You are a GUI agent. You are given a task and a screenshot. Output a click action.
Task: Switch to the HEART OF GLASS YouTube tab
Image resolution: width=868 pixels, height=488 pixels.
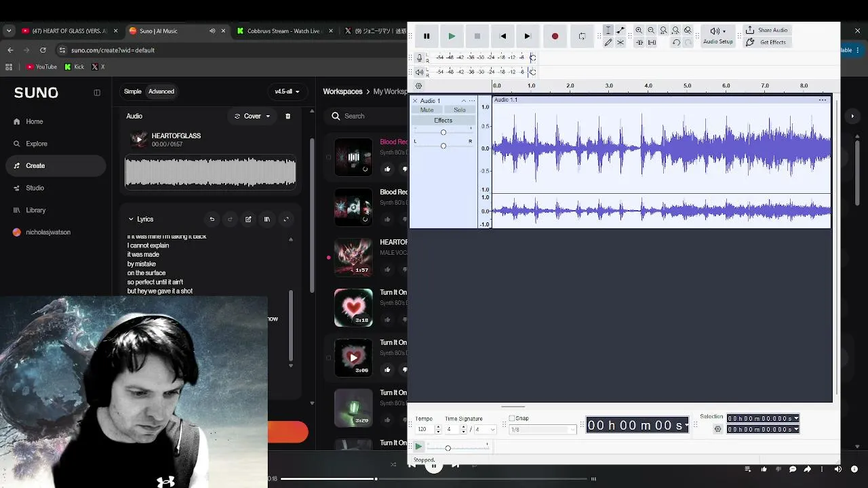click(69, 30)
